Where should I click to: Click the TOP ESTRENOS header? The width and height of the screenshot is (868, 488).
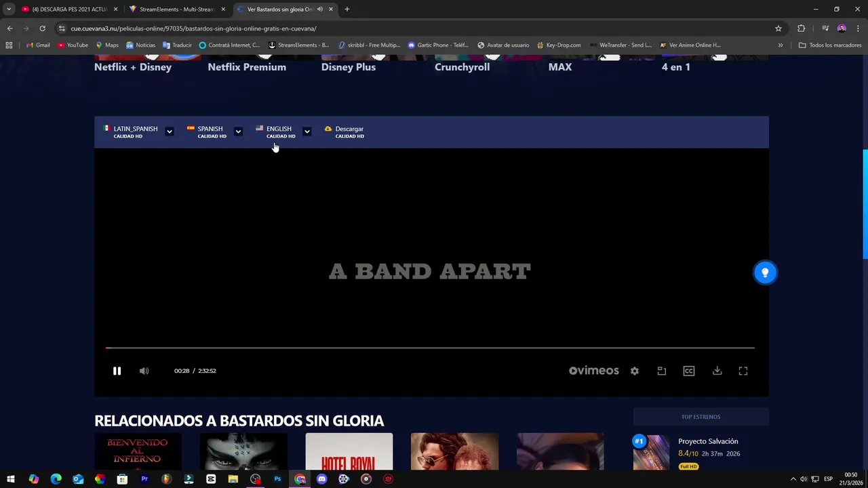pyautogui.click(x=701, y=417)
